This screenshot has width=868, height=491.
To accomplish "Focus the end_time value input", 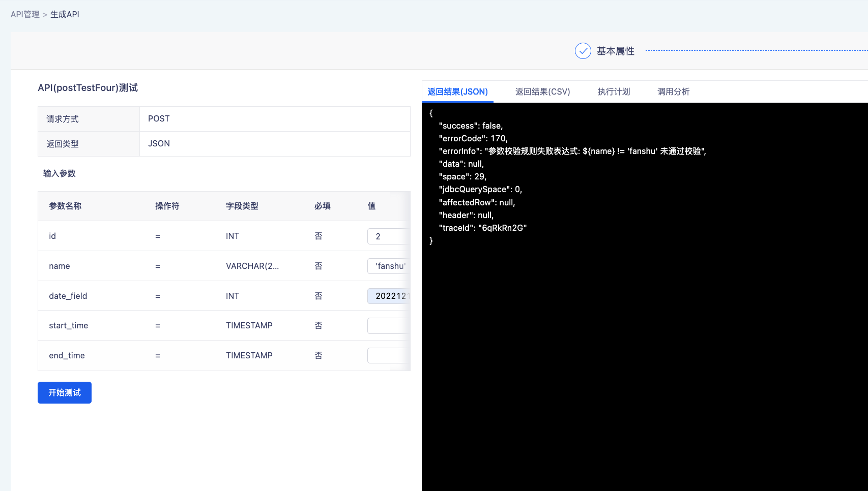I will pos(388,355).
